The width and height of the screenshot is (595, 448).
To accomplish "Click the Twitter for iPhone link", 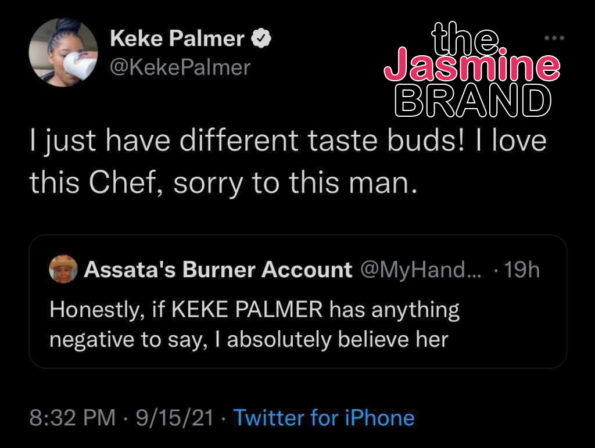I will coord(324,418).
